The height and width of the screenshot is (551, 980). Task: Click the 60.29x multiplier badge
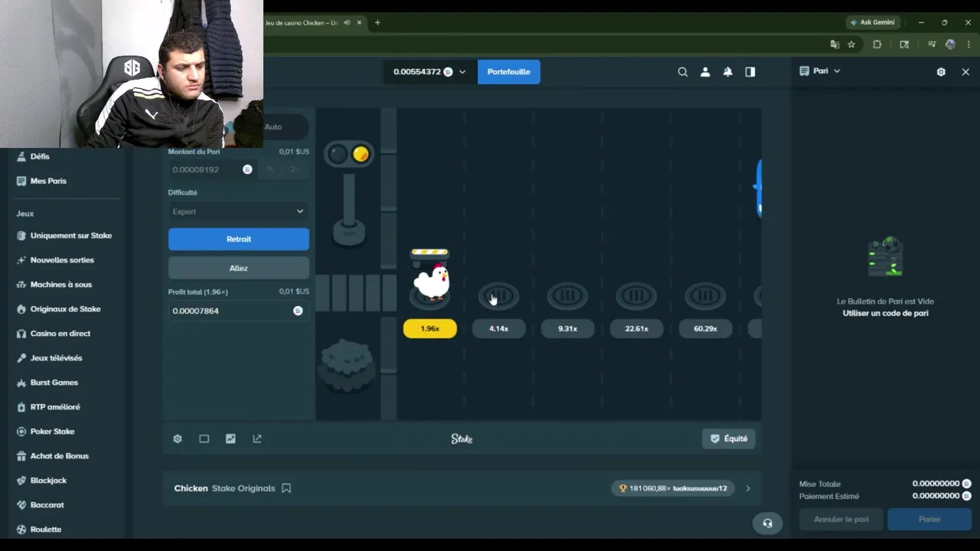click(x=705, y=328)
